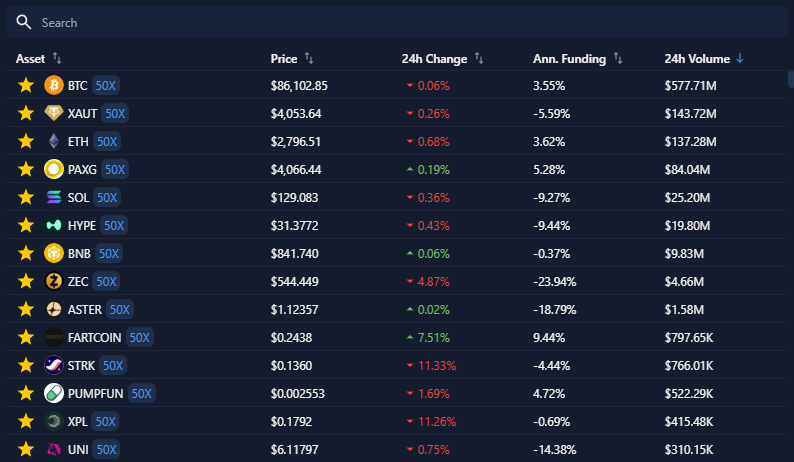Click ZEC funding rate -23.94%
This screenshot has width=794, height=462.
554,282
